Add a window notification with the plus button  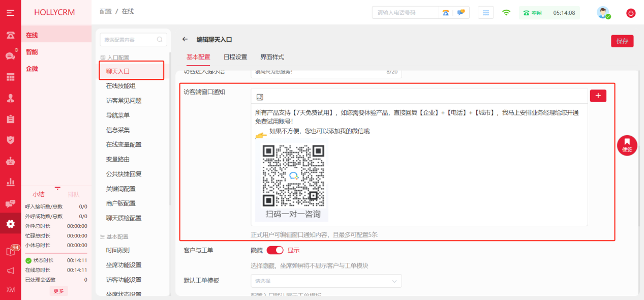[x=598, y=96]
